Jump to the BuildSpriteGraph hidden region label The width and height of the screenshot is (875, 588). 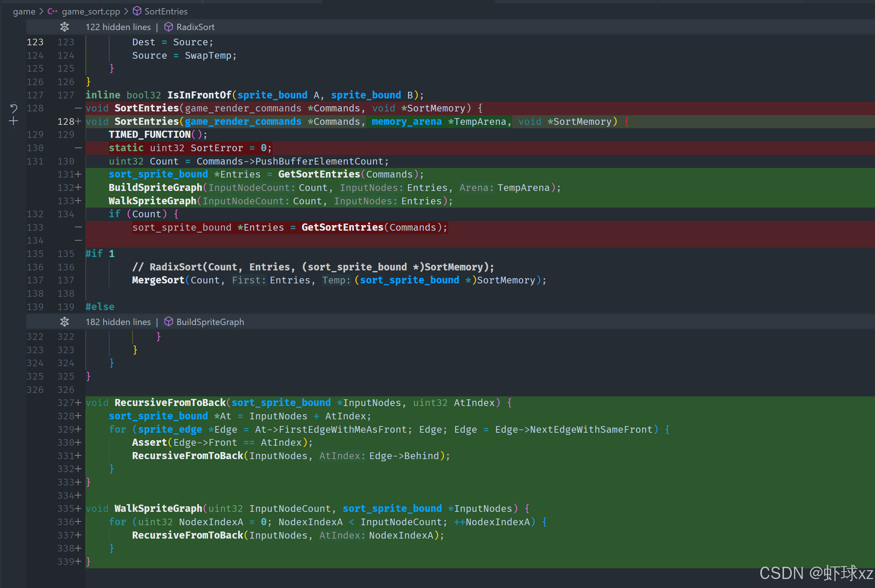(210, 322)
